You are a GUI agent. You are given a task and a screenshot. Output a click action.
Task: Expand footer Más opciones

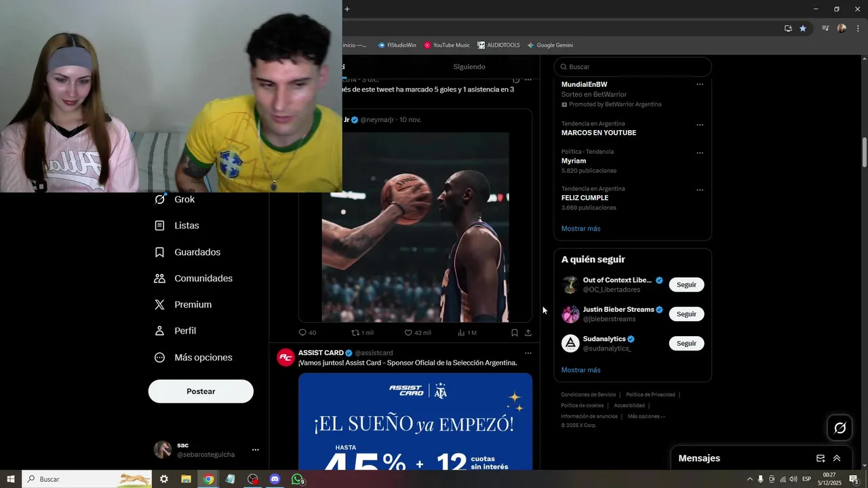pyautogui.click(x=646, y=416)
